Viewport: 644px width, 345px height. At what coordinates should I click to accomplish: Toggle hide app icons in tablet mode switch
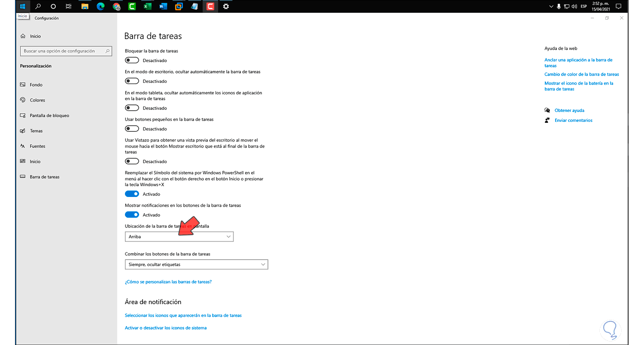point(132,108)
